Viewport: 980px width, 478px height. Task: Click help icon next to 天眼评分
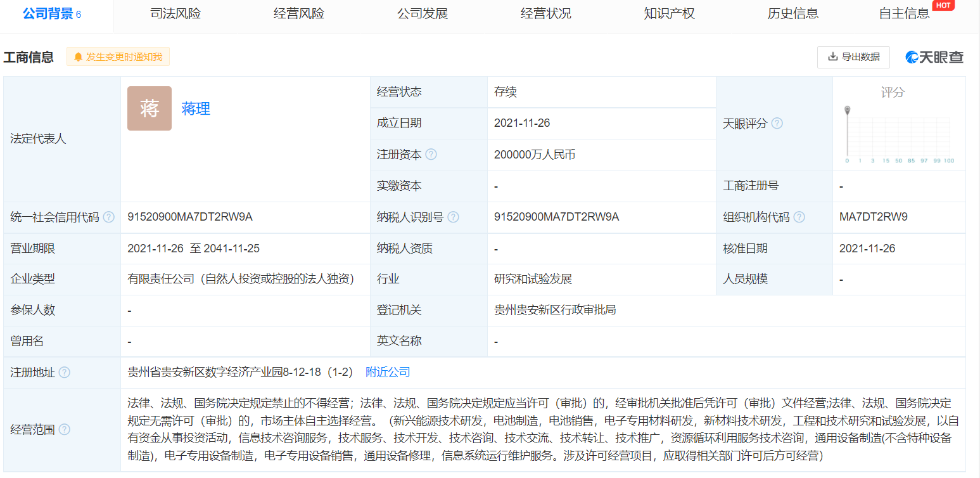pos(777,124)
